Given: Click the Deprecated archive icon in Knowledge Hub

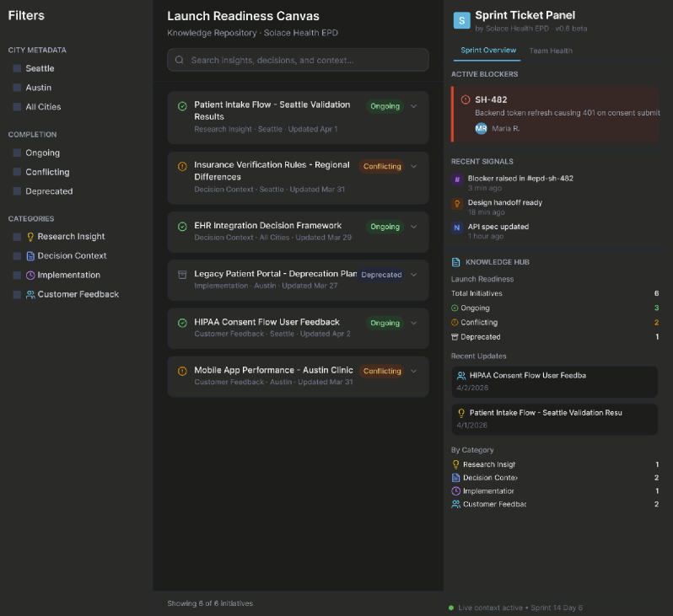Looking at the screenshot, I should coord(455,337).
